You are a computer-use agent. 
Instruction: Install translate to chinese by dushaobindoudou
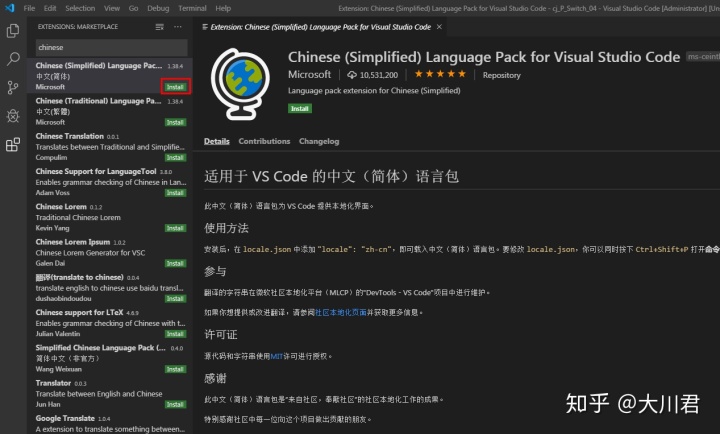175,299
